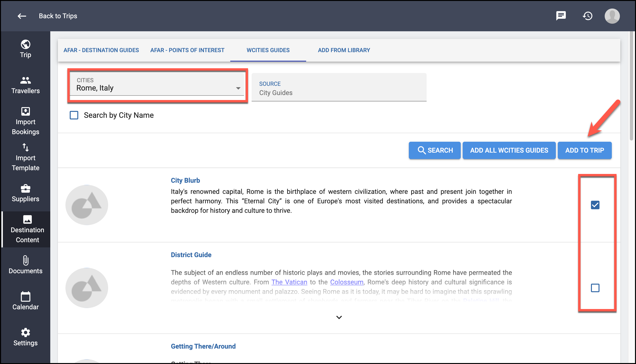Check the District Guide checkbox
This screenshot has width=636, height=364.
(595, 288)
